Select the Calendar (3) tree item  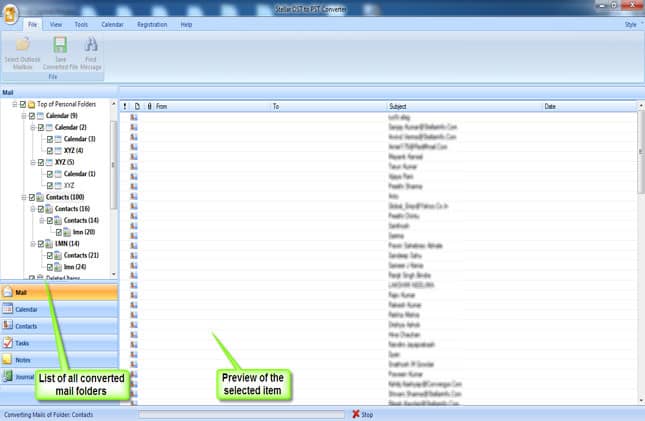tap(79, 139)
